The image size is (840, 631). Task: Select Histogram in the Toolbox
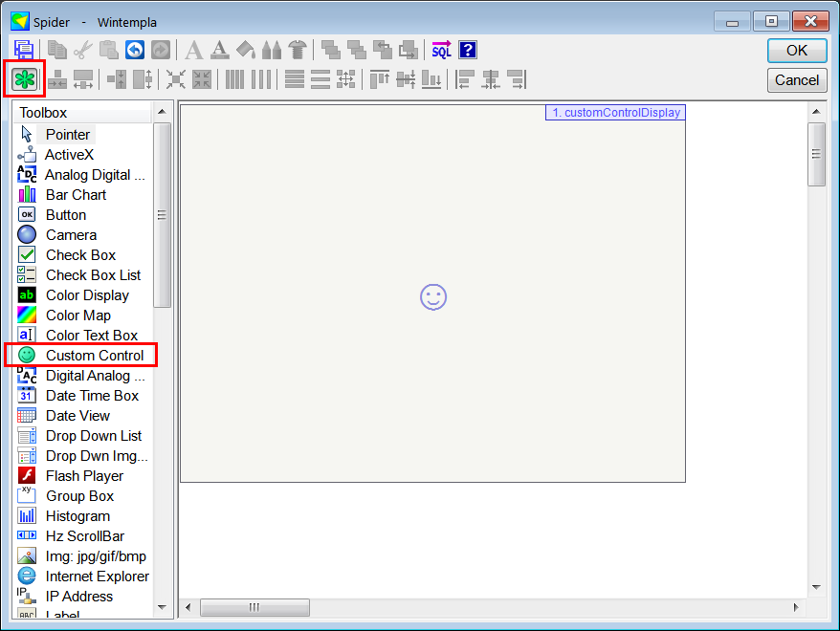coord(77,516)
